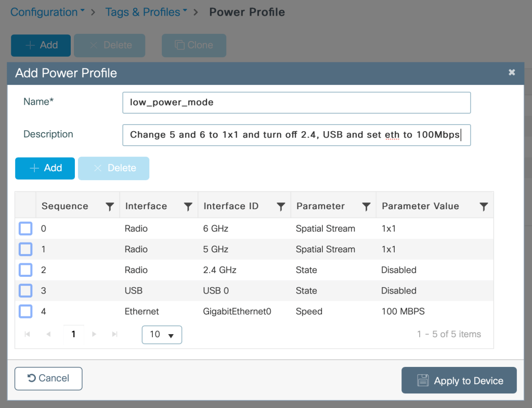Click into the Name input field
The image size is (532, 408).
[296, 103]
